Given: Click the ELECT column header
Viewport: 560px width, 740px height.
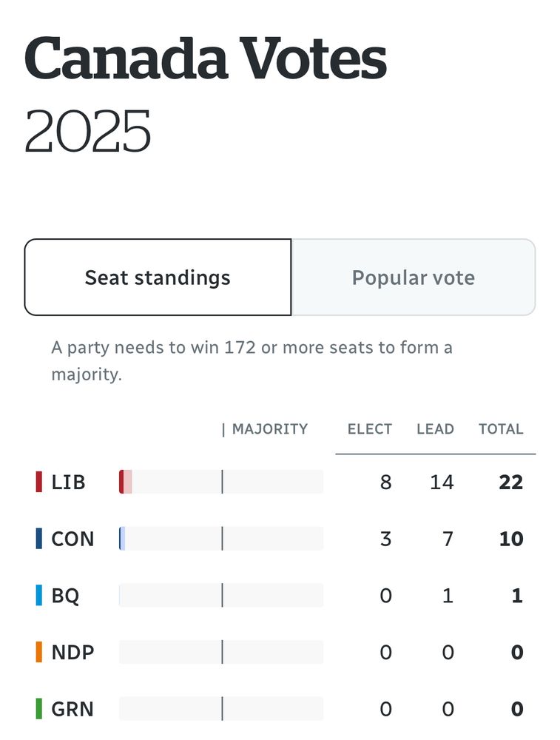Looking at the screenshot, I should [x=370, y=429].
